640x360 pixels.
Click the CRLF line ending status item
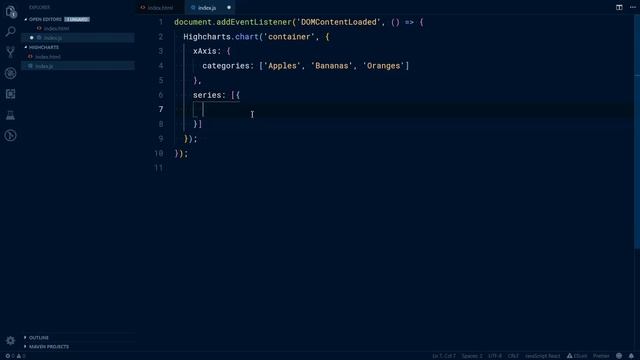(x=513, y=356)
